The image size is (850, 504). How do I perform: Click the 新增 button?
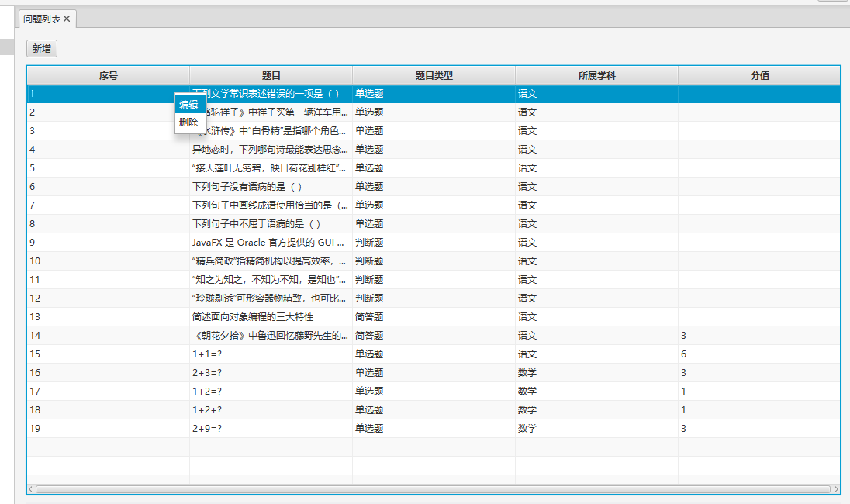tap(42, 49)
